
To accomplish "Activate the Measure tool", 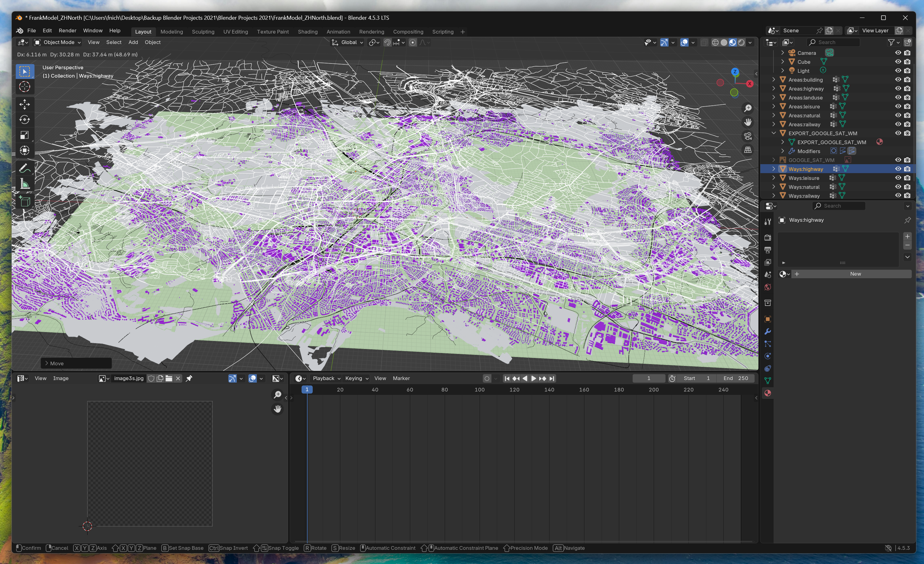I will [25, 184].
